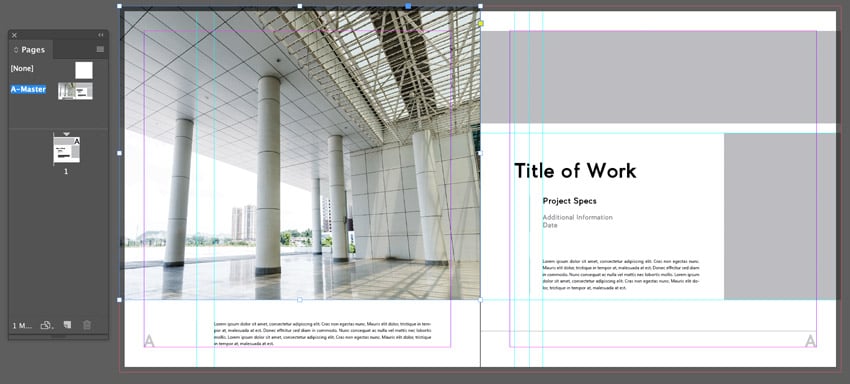This screenshot has width=850, height=384.
Task: Click the 'Additional Information' text
Action: pyautogui.click(x=577, y=217)
